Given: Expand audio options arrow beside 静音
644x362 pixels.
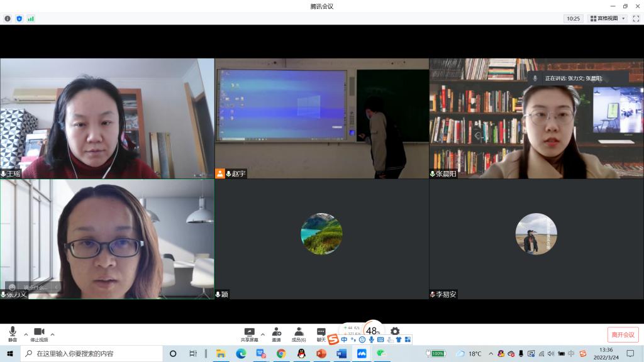Looking at the screenshot, I should click(26, 334).
